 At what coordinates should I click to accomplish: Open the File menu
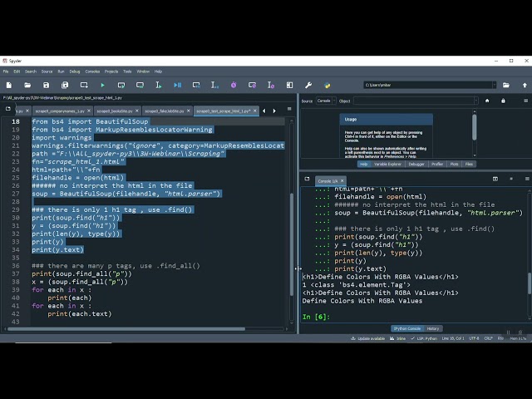pyautogui.click(x=6, y=71)
